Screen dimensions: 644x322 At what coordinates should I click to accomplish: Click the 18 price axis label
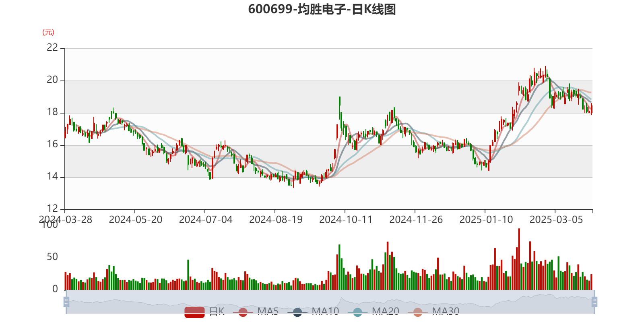point(52,112)
